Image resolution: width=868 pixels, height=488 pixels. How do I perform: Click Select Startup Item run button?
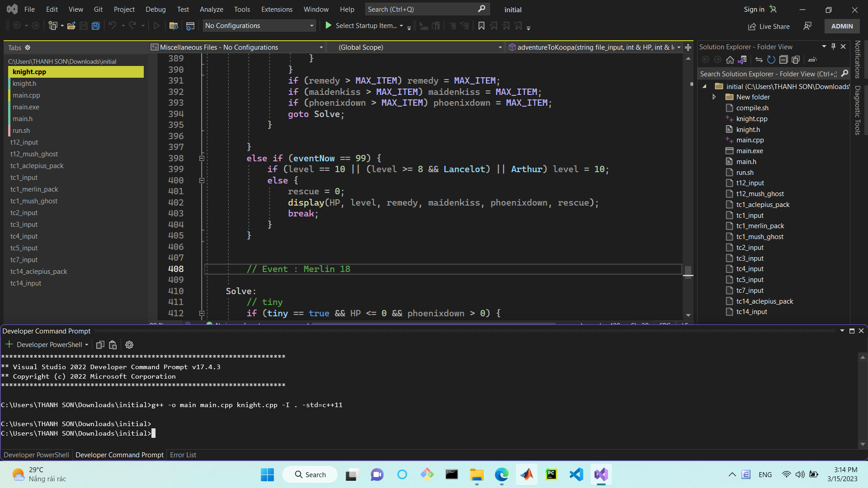coord(329,26)
